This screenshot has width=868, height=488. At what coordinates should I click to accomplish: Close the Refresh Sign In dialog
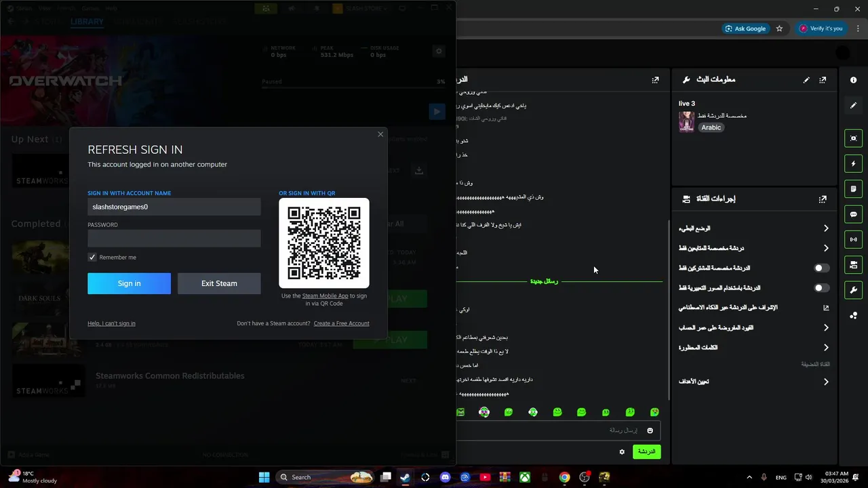click(x=380, y=134)
